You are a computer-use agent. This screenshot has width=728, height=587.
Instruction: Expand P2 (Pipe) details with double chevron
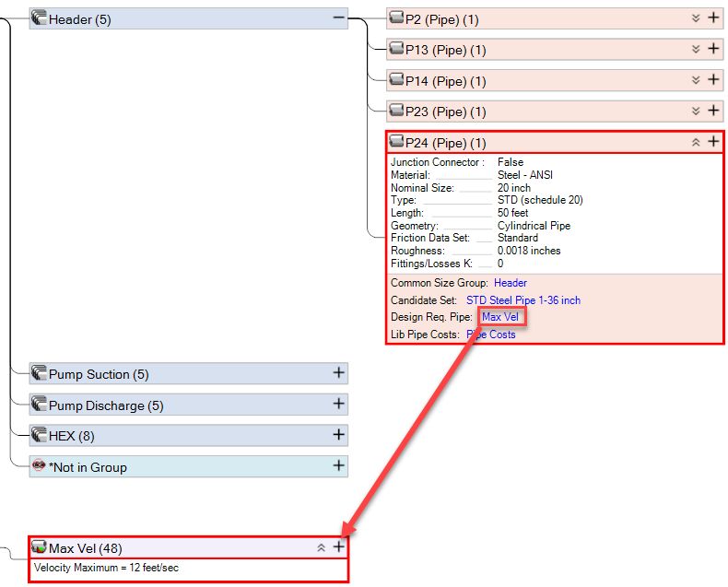(696, 18)
